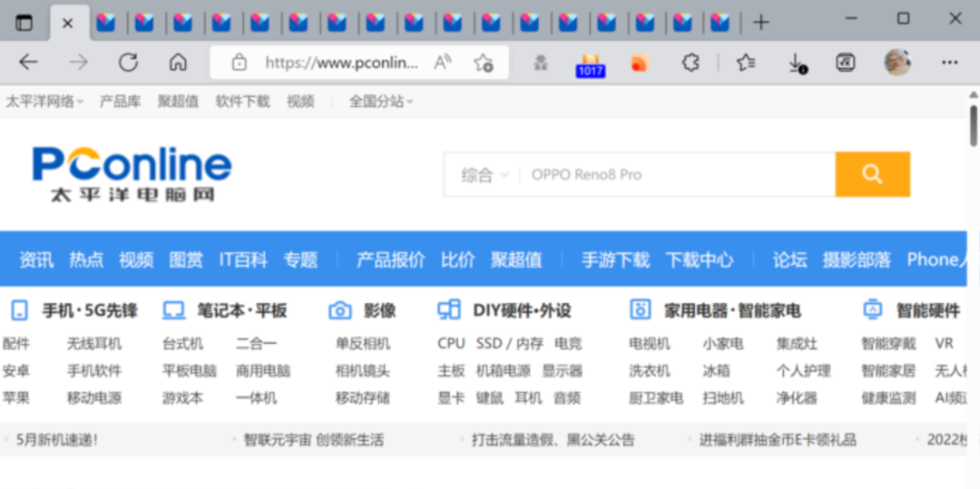Select 下载中心 in the navigation bar
980x489 pixels.
[700, 259]
